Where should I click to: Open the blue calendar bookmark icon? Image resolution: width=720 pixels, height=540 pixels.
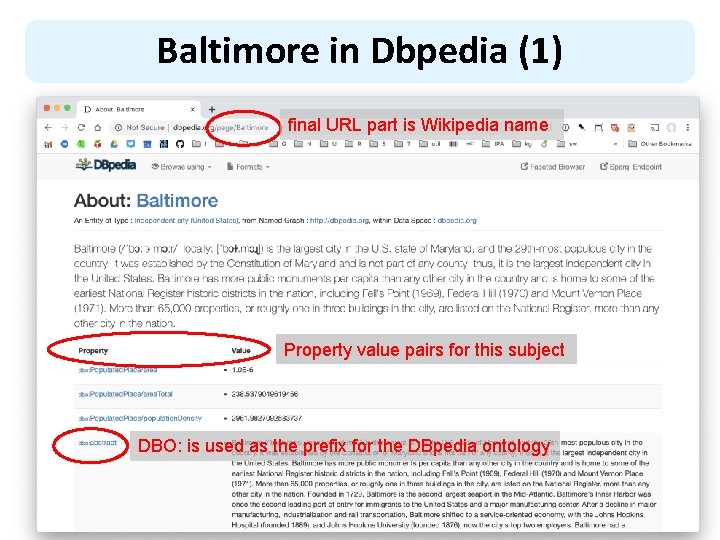click(x=147, y=144)
